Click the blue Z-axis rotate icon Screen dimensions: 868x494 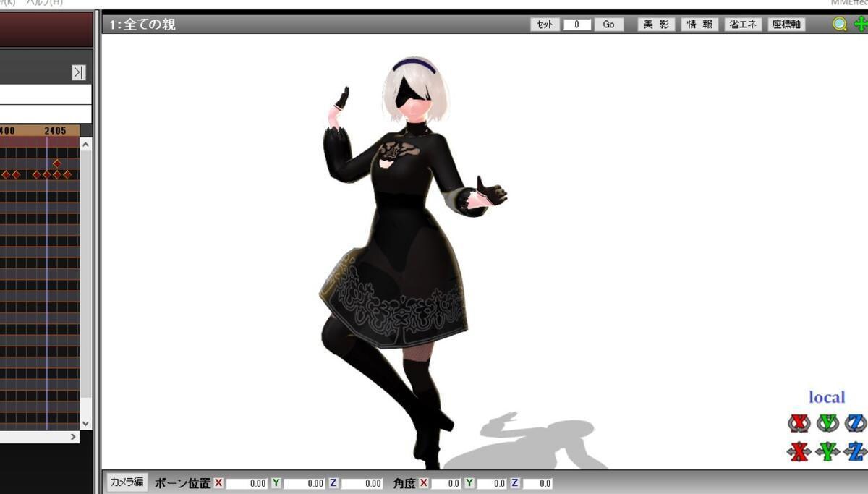[x=856, y=422]
